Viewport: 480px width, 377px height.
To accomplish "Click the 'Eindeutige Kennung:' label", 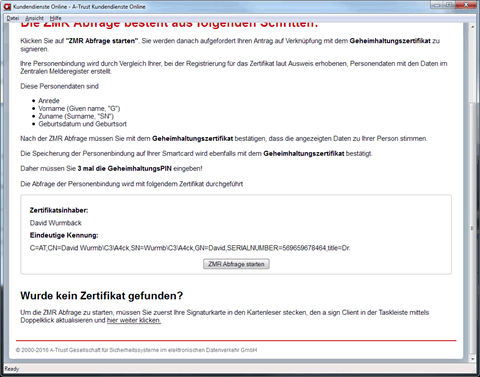I will tap(64, 235).
